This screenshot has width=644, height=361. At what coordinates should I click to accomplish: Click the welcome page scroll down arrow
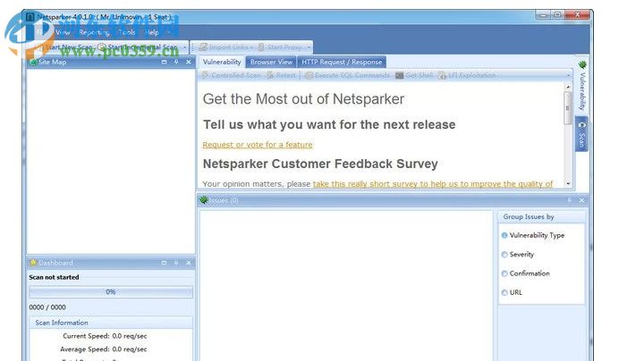568,184
